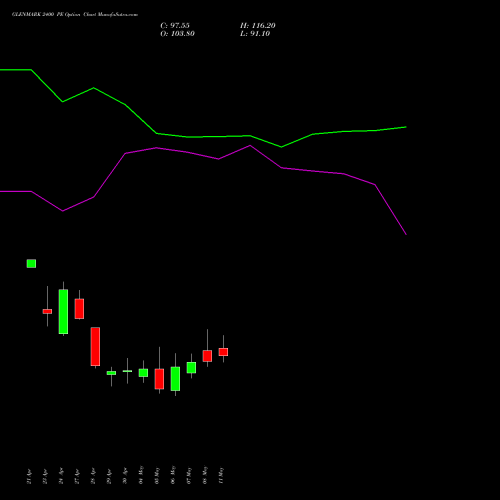Click the last red candle for 11 May

tap(223, 352)
